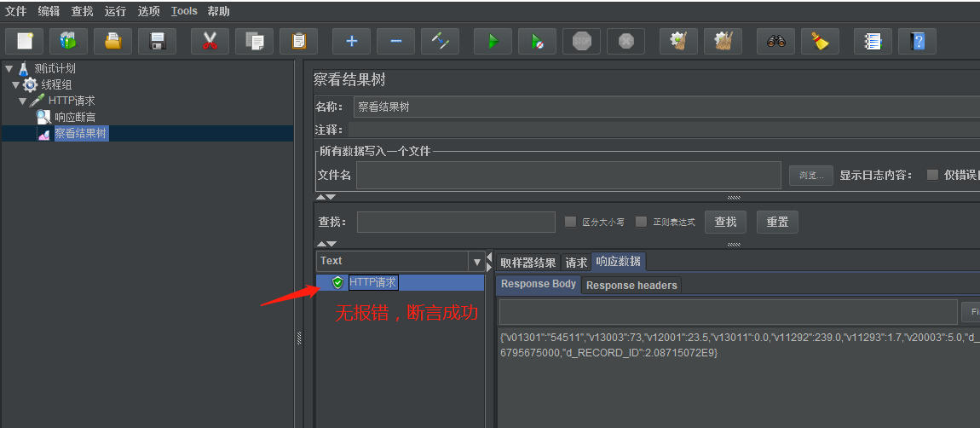Switch to 响应数据 tab
The width and height of the screenshot is (980, 428).
coord(618,261)
